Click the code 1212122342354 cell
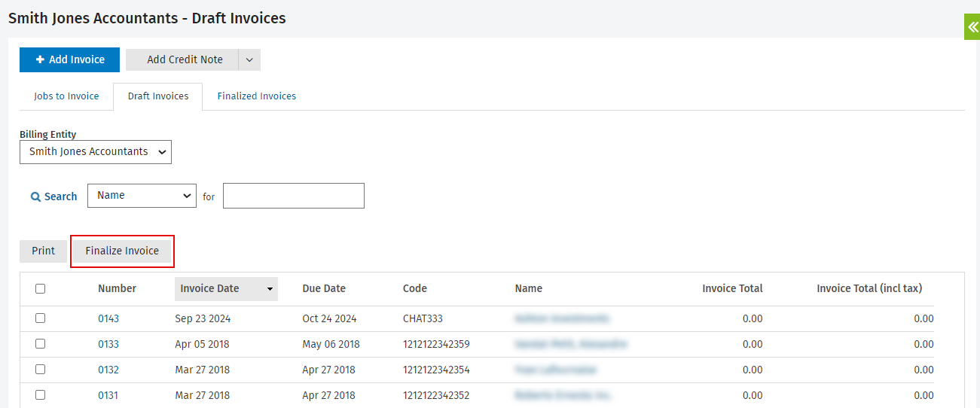 [x=436, y=370]
